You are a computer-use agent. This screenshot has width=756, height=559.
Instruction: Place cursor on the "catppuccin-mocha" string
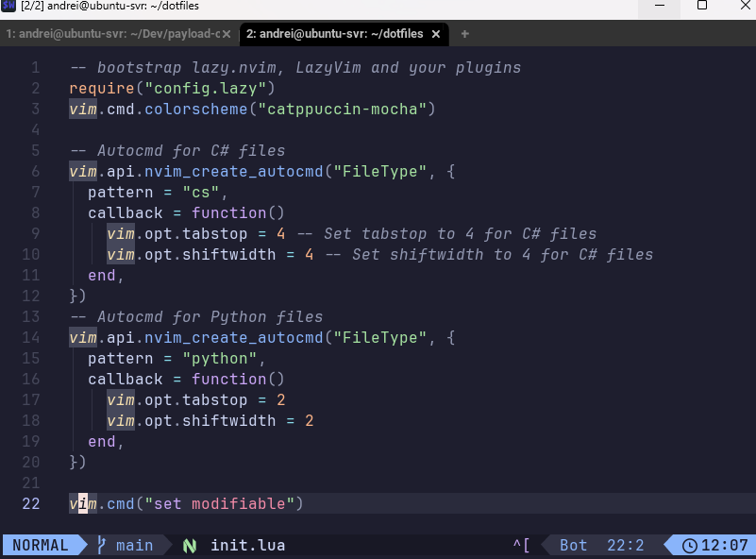tap(342, 109)
